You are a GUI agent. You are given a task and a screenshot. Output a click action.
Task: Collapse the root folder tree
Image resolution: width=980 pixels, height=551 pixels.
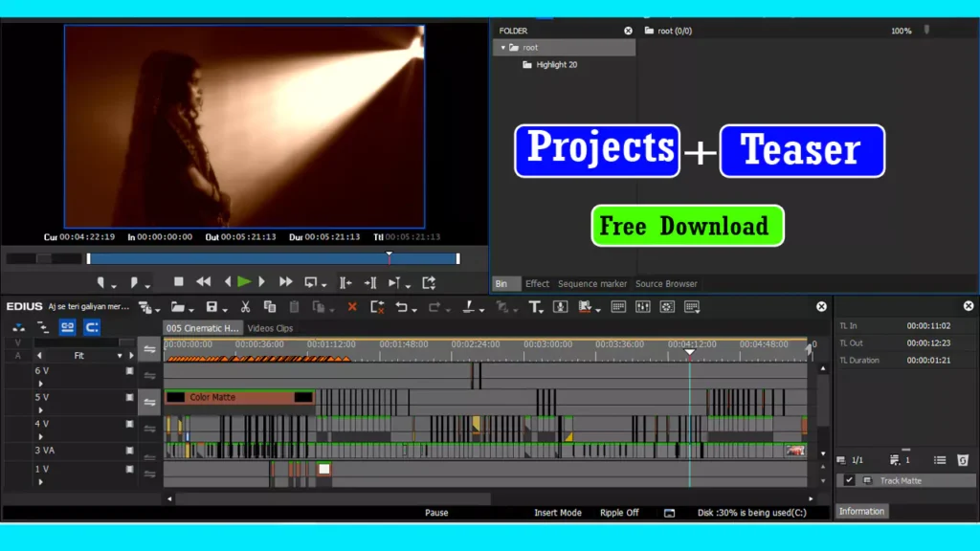503,48
